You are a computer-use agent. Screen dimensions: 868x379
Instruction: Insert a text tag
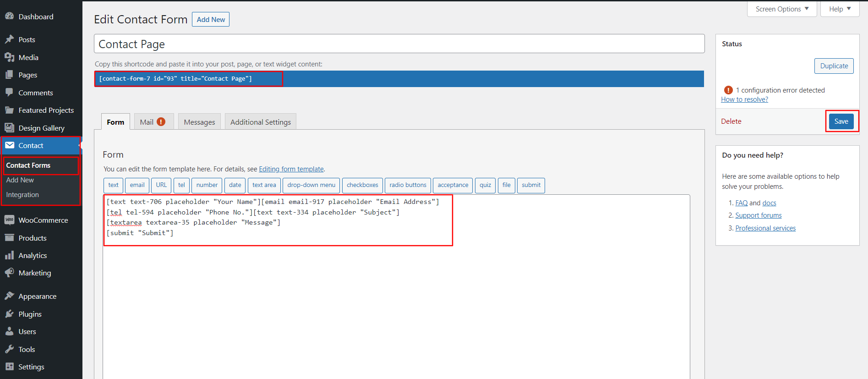113,185
